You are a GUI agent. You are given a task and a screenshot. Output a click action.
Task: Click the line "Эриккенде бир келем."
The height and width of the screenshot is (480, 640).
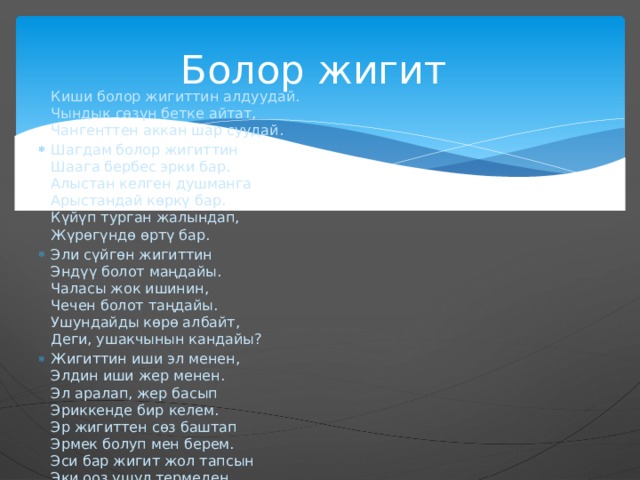point(135,410)
